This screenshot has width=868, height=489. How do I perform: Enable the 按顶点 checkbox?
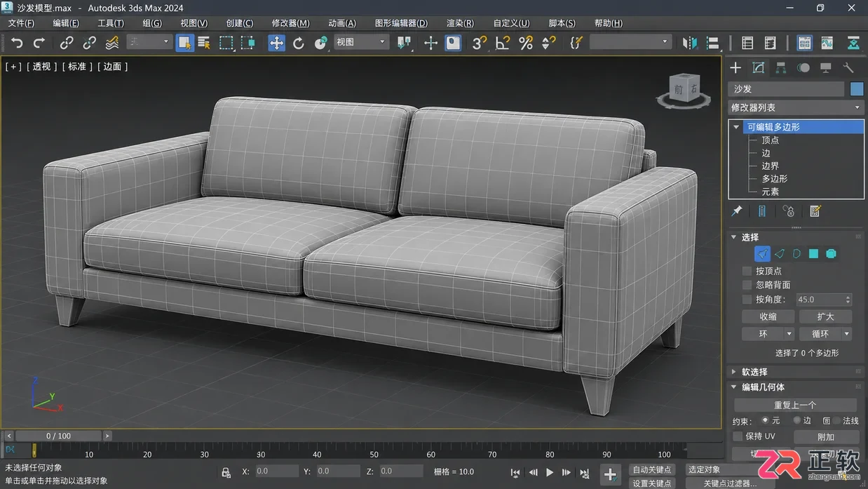[747, 271]
